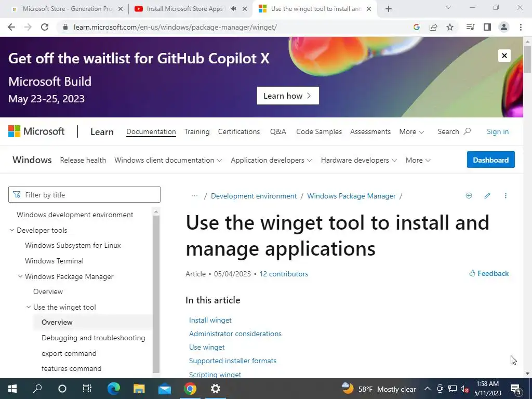Viewport: 532px width, 399px height.
Task: Open the tab search chevron in title bar
Action: (x=448, y=7)
